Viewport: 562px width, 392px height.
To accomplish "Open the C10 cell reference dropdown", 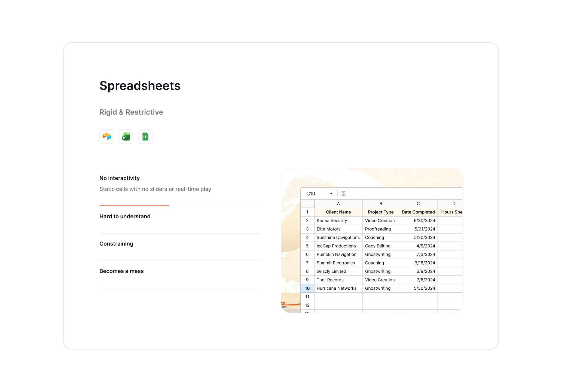I will point(331,194).
